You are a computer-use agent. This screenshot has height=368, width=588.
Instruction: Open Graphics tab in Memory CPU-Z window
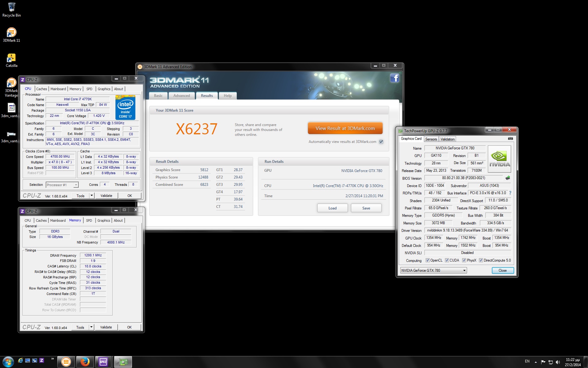click(104, 220)
